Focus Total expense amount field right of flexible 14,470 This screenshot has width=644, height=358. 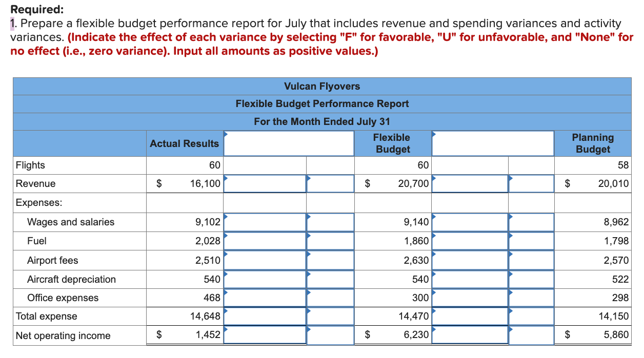point(470,317)
